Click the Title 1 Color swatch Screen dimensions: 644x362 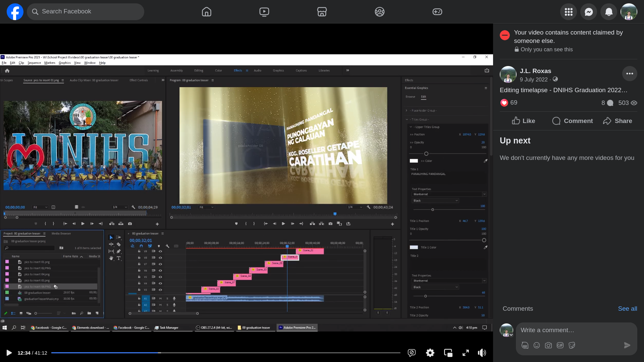414,247
